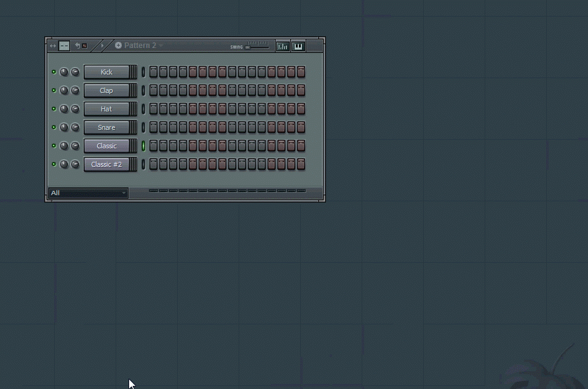Open the Classic #2 channel

[106, 164]
